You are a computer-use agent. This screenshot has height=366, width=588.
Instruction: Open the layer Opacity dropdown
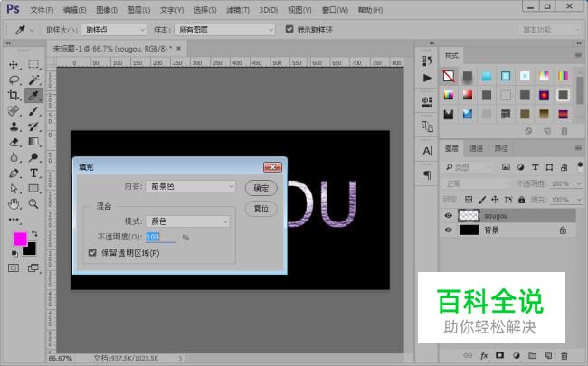coord(579,183)
